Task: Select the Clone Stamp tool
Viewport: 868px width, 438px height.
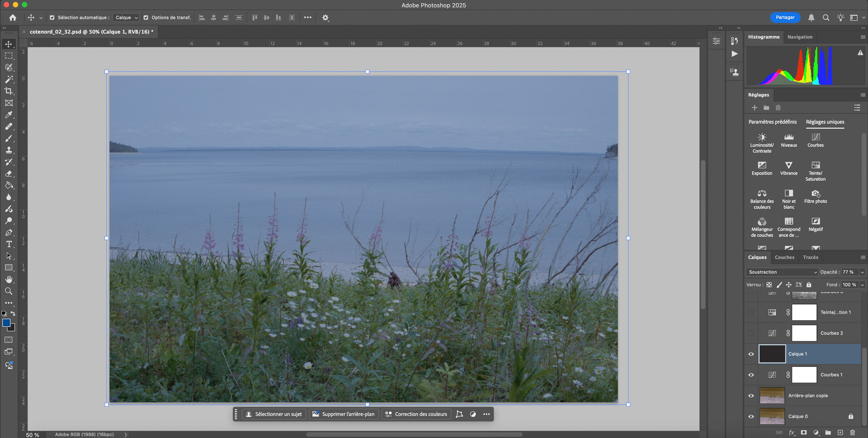Action: [9, 150]
